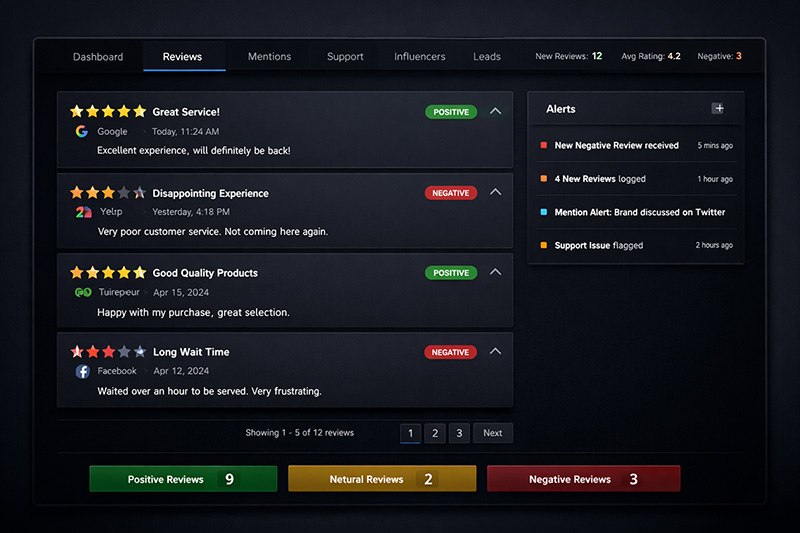
Task: Click orange marker beside 4 New Reviews alert
Action: 544,179
